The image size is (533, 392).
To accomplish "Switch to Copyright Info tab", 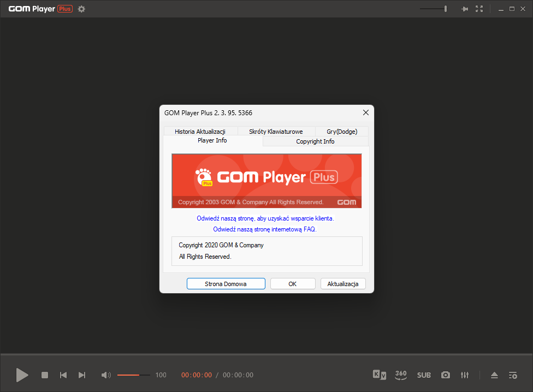I will point(315,141).
